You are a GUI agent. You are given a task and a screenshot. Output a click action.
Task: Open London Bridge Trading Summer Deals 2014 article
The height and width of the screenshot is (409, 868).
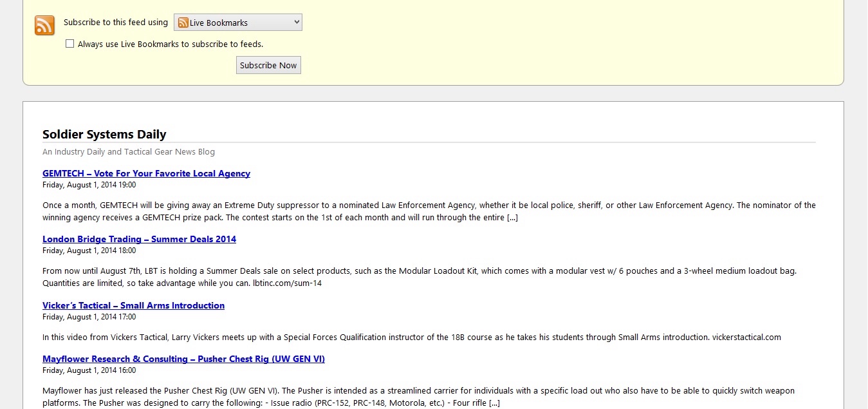(x=139, y=239)
